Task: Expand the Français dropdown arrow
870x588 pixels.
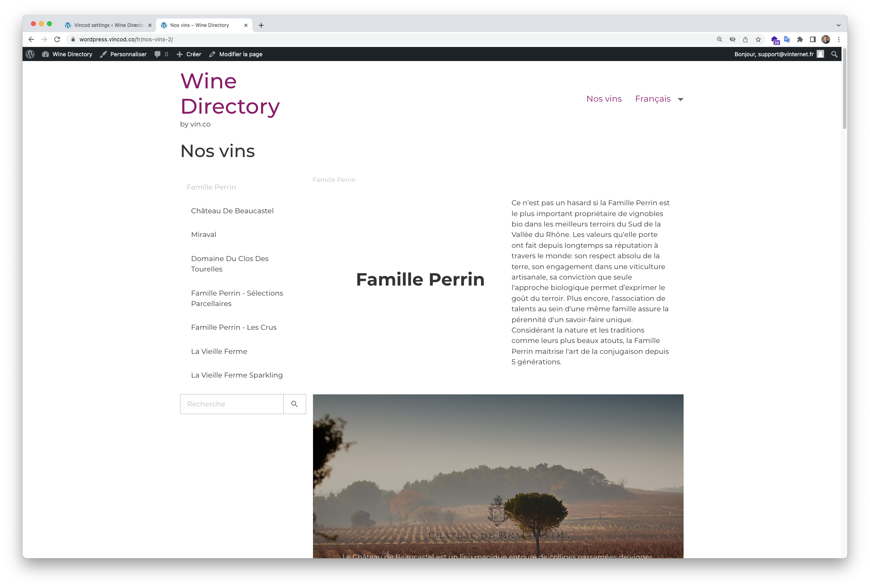Action: tap(680, 100)
